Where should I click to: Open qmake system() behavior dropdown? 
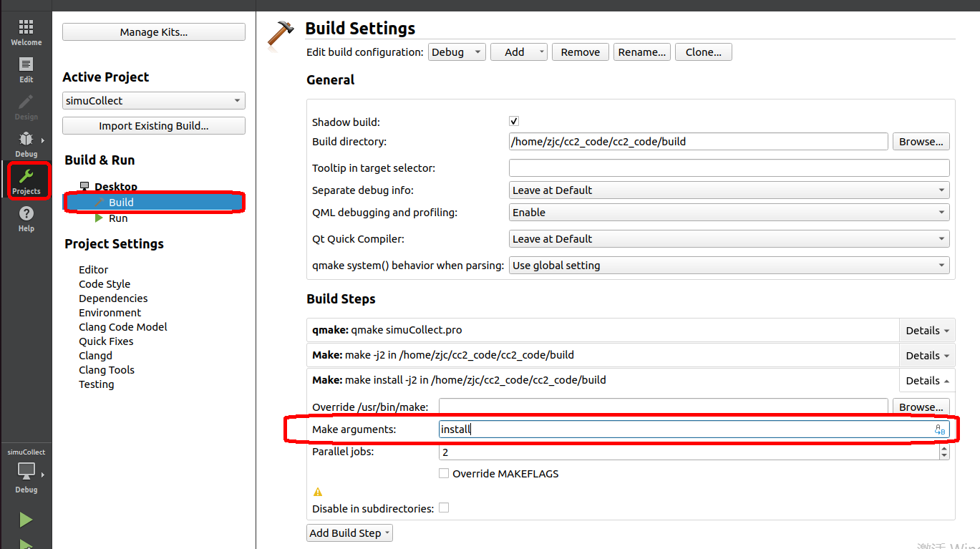click(x=729, y=266)
